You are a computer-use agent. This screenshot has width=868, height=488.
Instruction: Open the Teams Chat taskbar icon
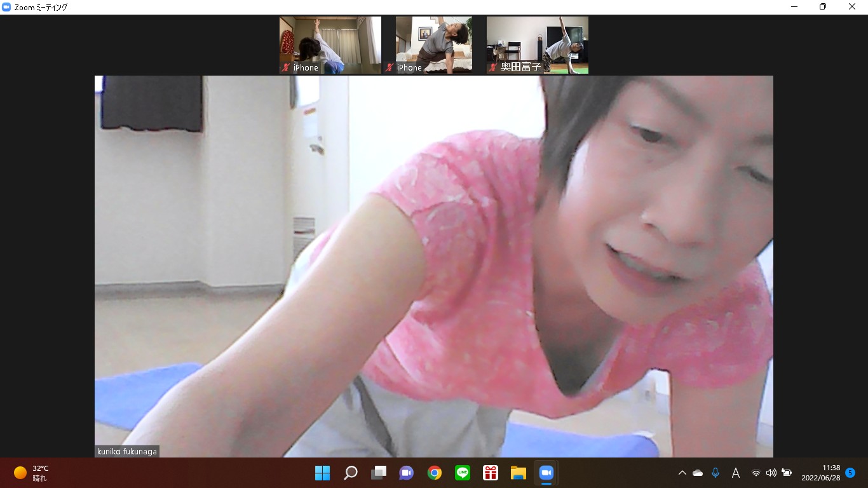407,473
